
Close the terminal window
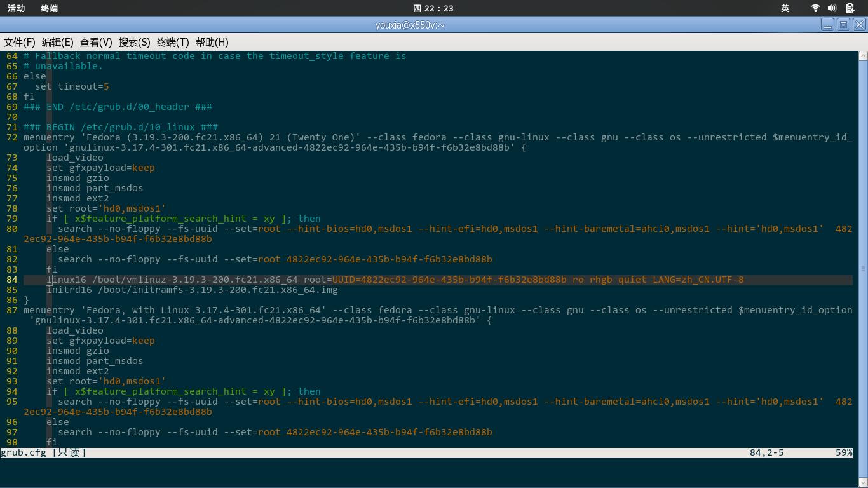coord(859,25)
